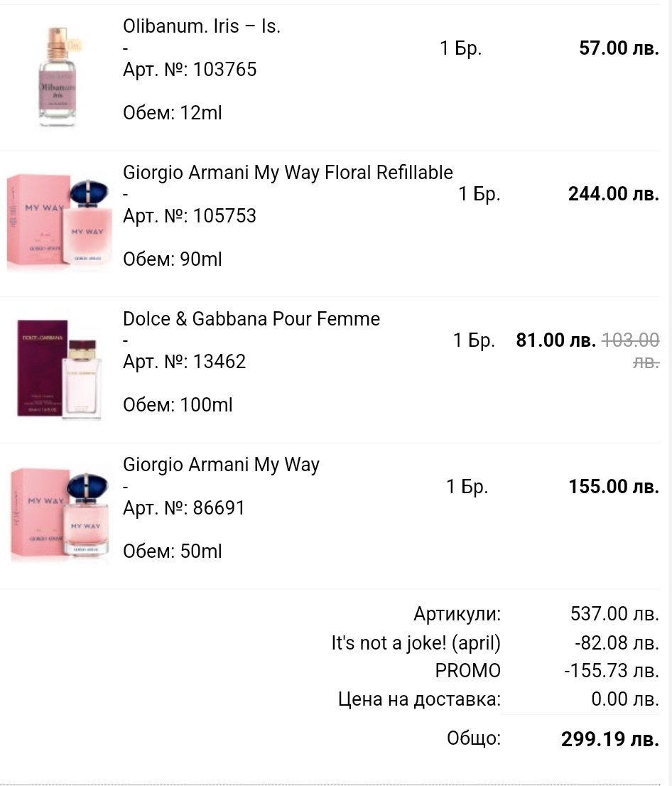Open the Giorgio Armani My Way Floral Refillable title

click(x=288, y=172)
